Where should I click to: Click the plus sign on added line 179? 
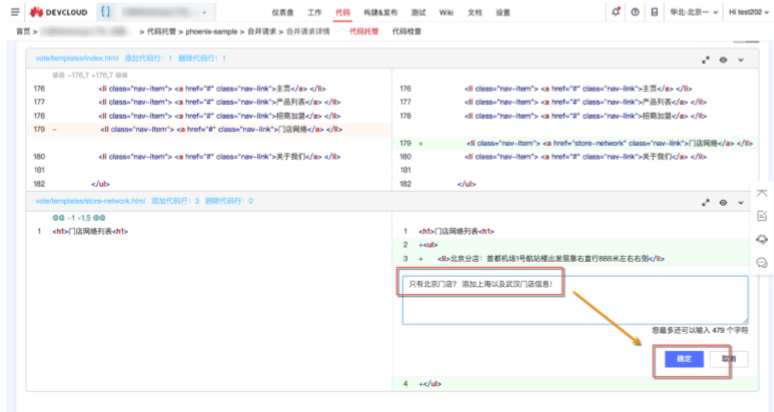point(421,144)
